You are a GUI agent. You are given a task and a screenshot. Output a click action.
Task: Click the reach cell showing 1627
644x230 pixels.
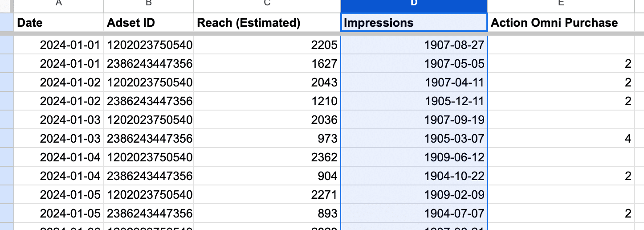[x=267, y=64]
